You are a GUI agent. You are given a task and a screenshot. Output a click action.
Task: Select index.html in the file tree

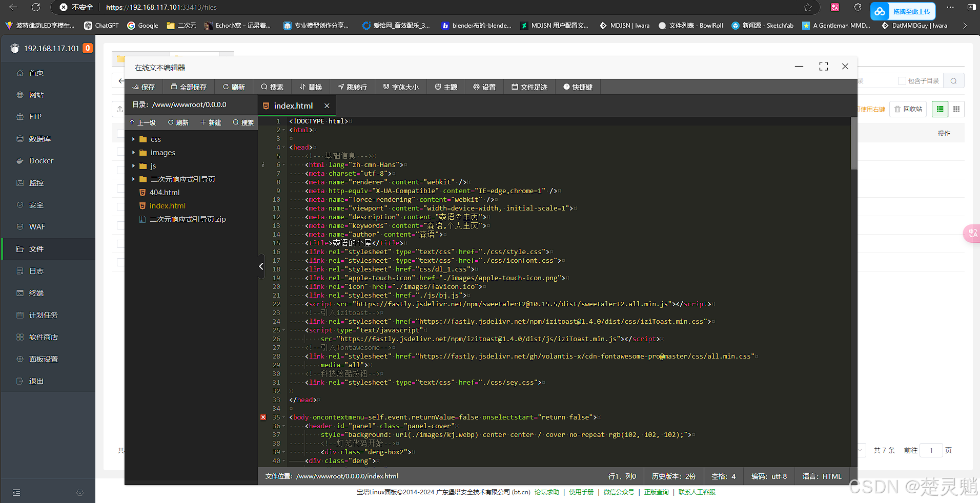(168, 206)
